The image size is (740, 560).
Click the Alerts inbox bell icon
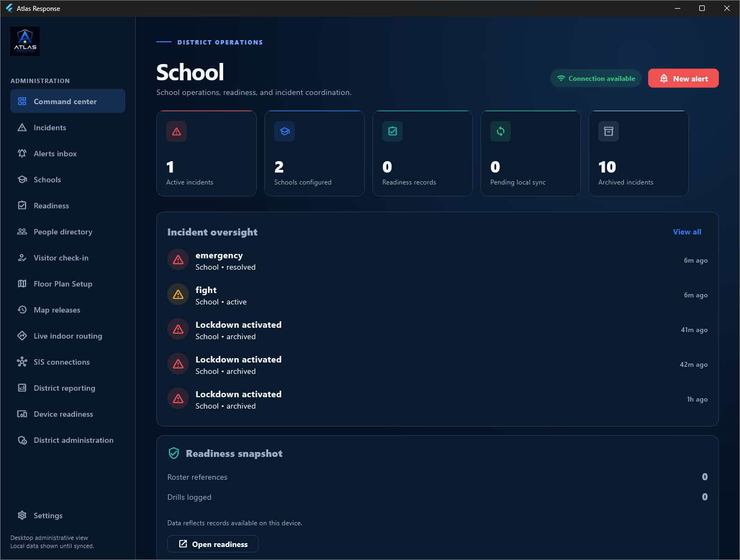click(22, 154)
